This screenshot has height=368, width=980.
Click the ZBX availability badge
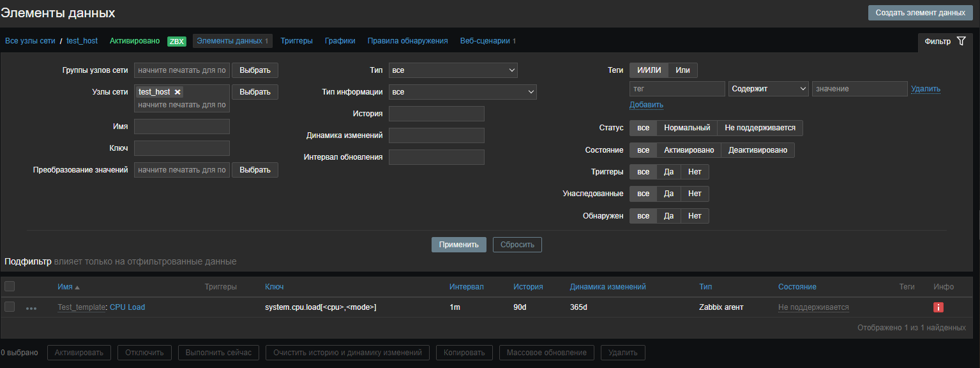point(176,41)
